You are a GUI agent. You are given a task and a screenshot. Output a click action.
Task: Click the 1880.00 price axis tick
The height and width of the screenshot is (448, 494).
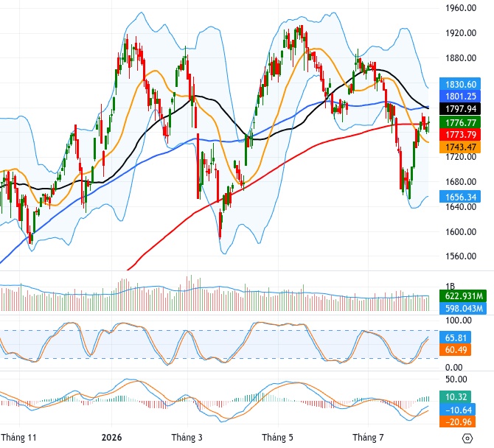point(461,58)
